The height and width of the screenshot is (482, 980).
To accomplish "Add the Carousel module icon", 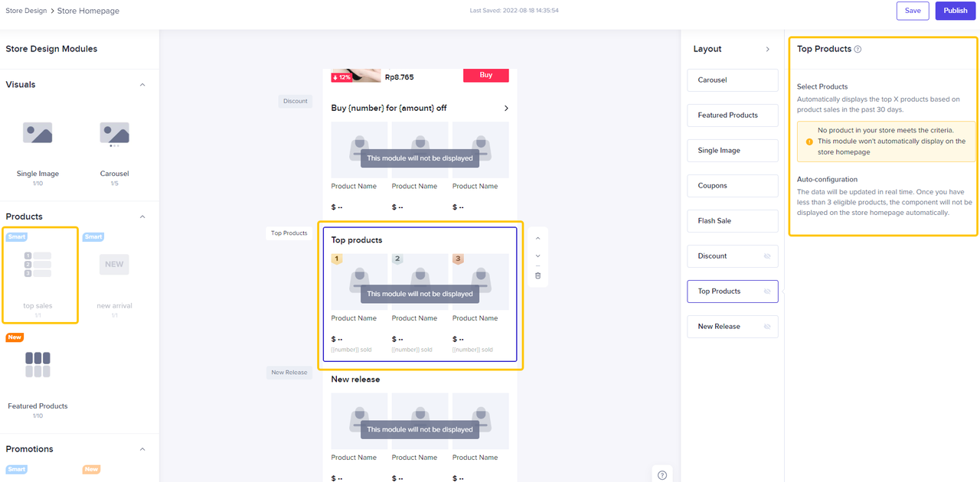I will (x=114, y=134).
